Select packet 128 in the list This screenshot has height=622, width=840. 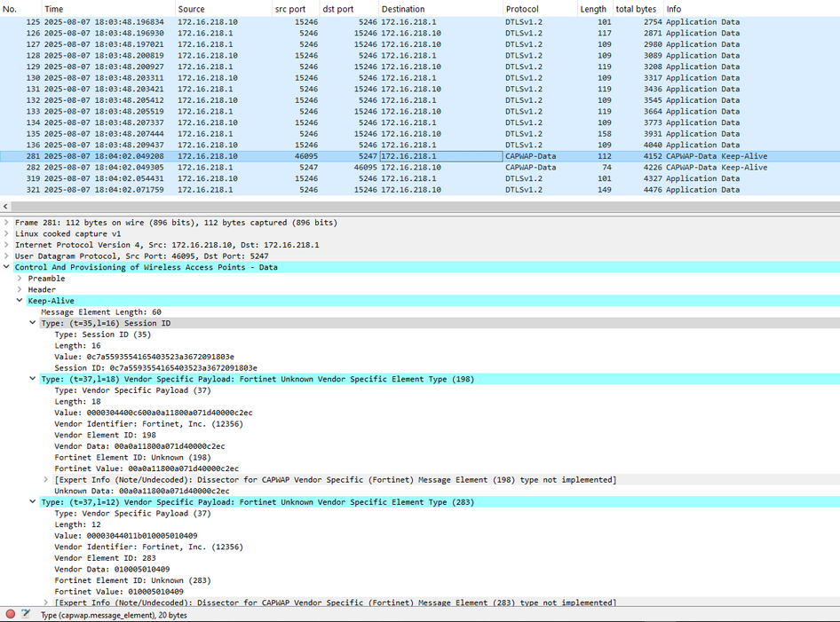click(420, 56)
